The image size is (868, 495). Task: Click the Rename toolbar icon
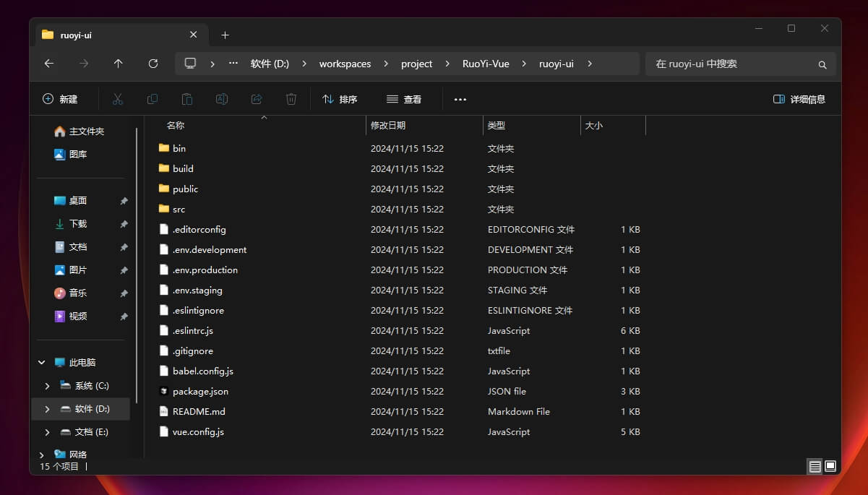(222, 99)
